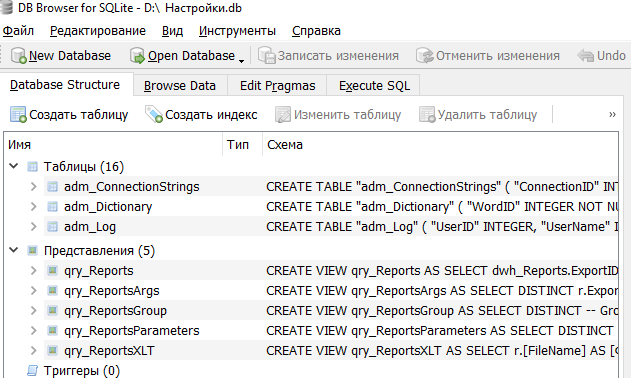The width and height of the screenshot is (631, 378).
Task: Click the Записать изменения toolbar icon
Action: pyautogui.click(x=266, y=56)
